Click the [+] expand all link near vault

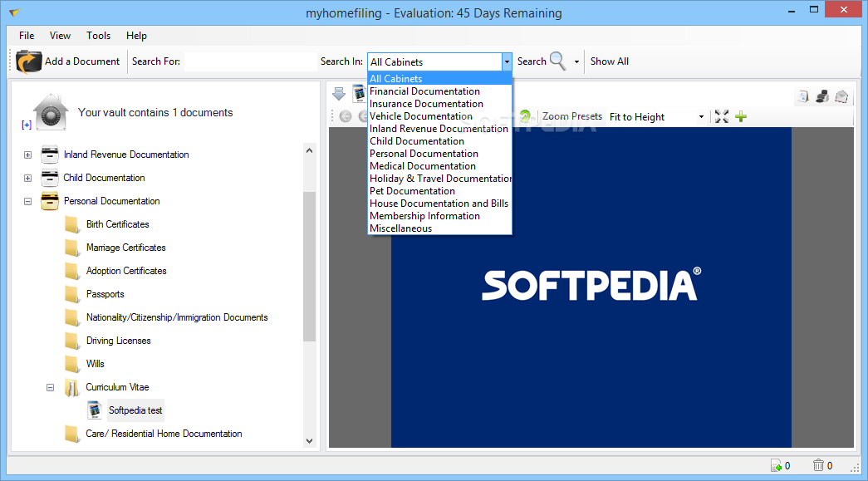coord(27,125)
